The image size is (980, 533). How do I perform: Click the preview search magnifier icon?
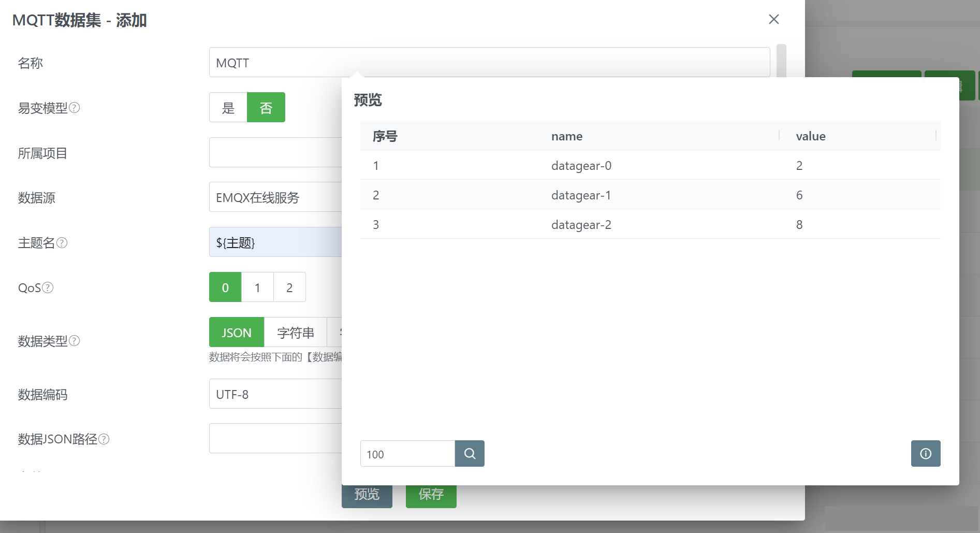click(x=470, y=454)
